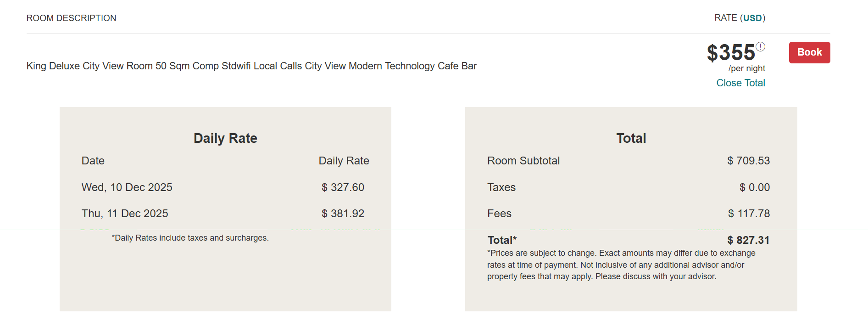Click the info icon beside the $355 price
Viewport: 868px width, 321px height.
click(x=760, y=46)
